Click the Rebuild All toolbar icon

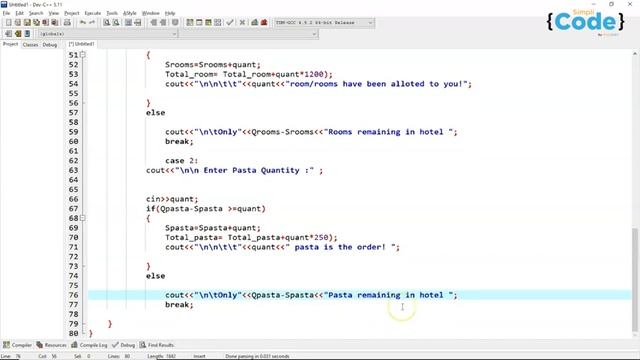pos(218,22)
